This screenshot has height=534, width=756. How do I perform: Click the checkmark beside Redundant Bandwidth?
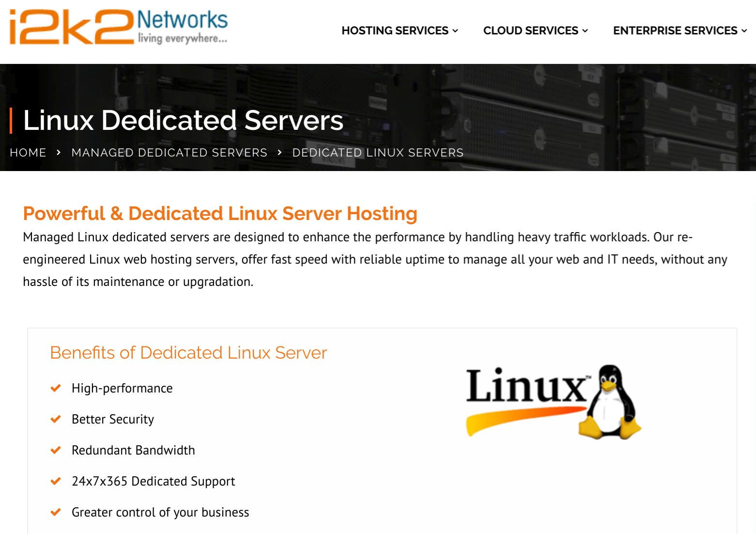click(x=56, y=450)
